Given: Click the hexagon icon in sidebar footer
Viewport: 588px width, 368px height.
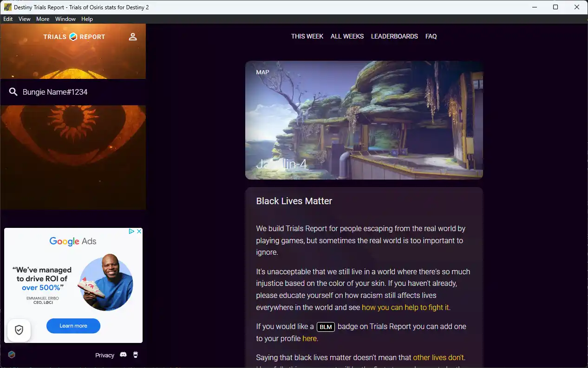Looking at the screenshot, I should tap(12, 355).
